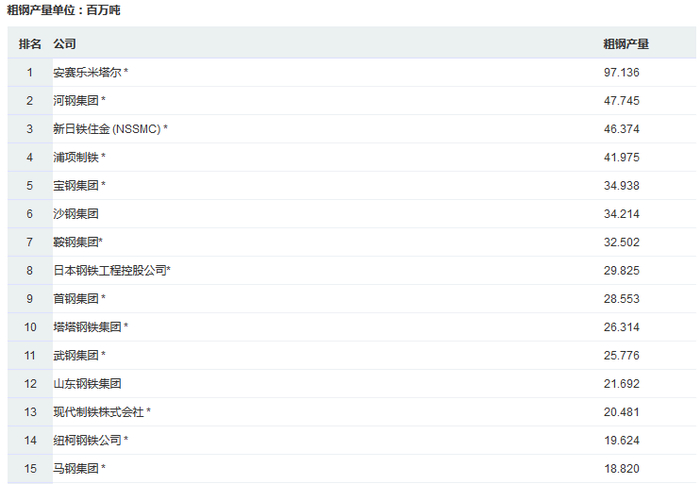The width and height of the screenshot is (700, 484).
Task: Select value 97.136
Action: [x=621, y=72]
